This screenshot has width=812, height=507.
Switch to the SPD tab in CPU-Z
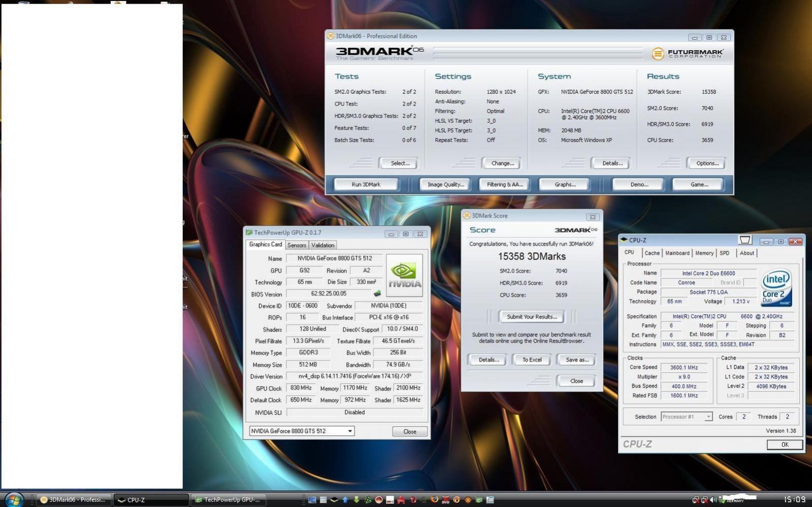pyautogui.click(x=724, y=253)
